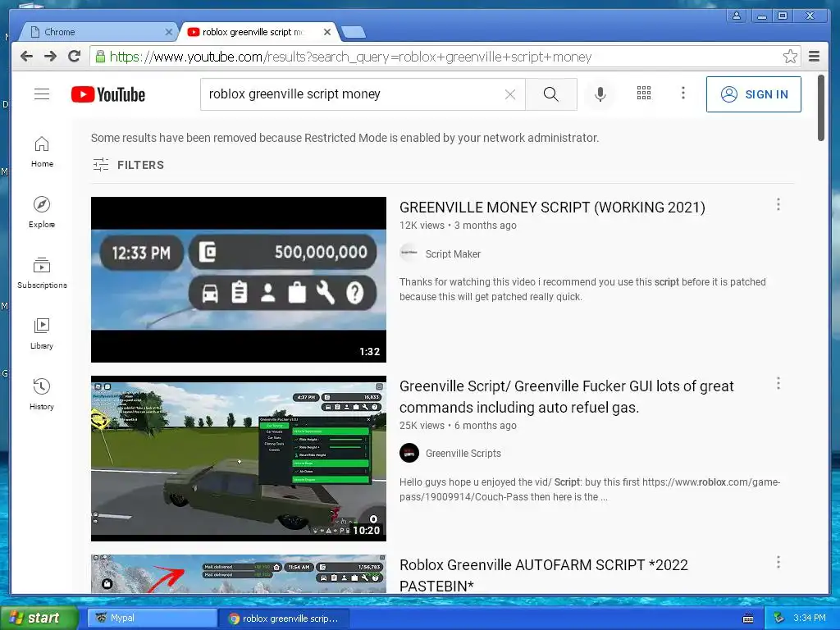The width and height of the screenshot is (840, 630).
Task: Open a new tab
Action: [x=354, y=33]
